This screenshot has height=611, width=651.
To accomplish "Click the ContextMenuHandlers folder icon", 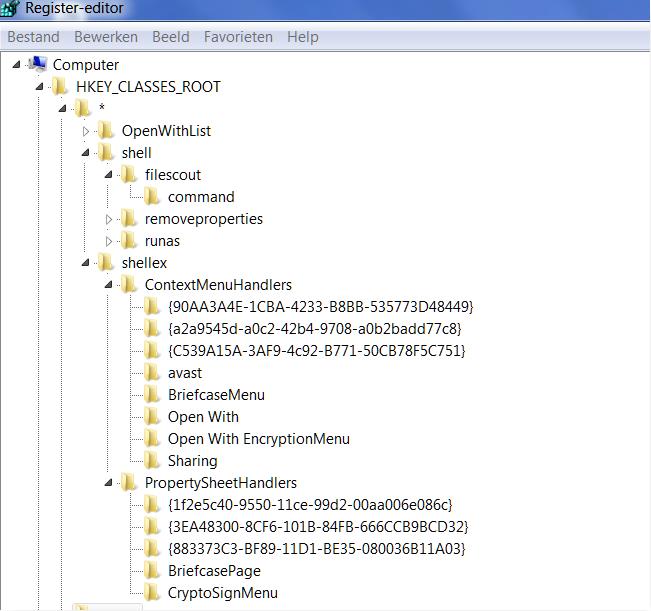I will pyautogui.click(x=129, y=285).
